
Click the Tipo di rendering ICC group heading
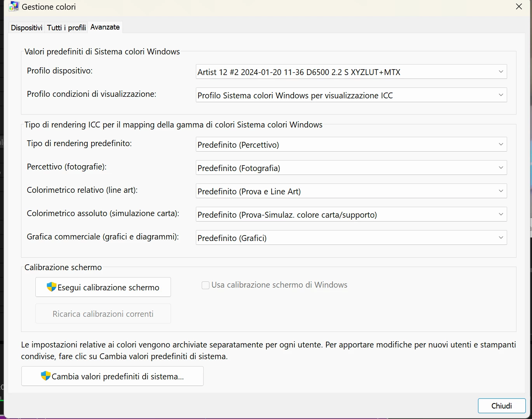173,125
